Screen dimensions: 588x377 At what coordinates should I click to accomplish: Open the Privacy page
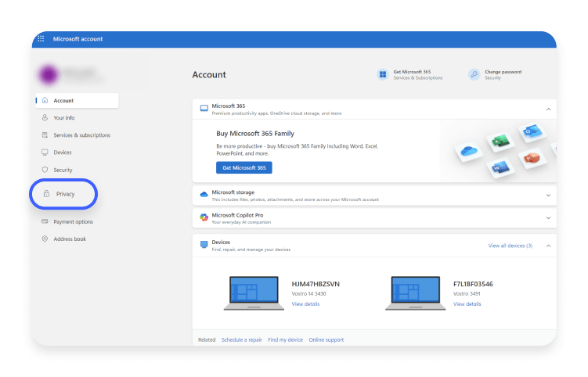[63, 194]
